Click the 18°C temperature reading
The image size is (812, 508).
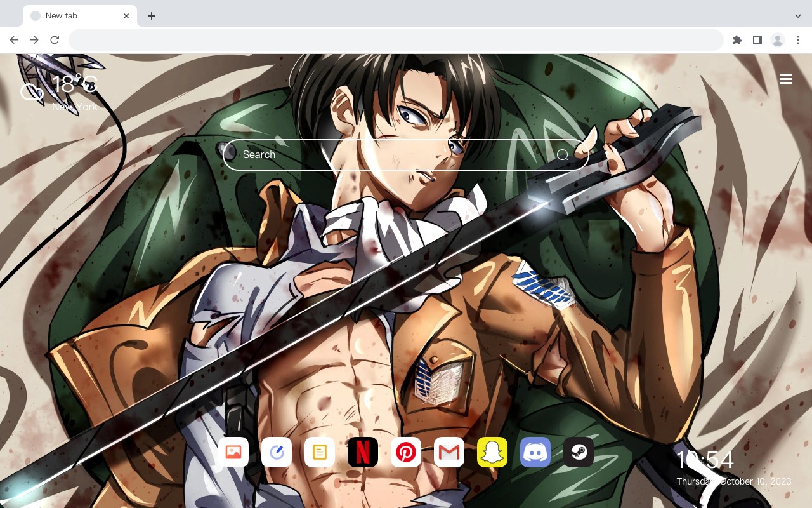(x=75, y=84)
